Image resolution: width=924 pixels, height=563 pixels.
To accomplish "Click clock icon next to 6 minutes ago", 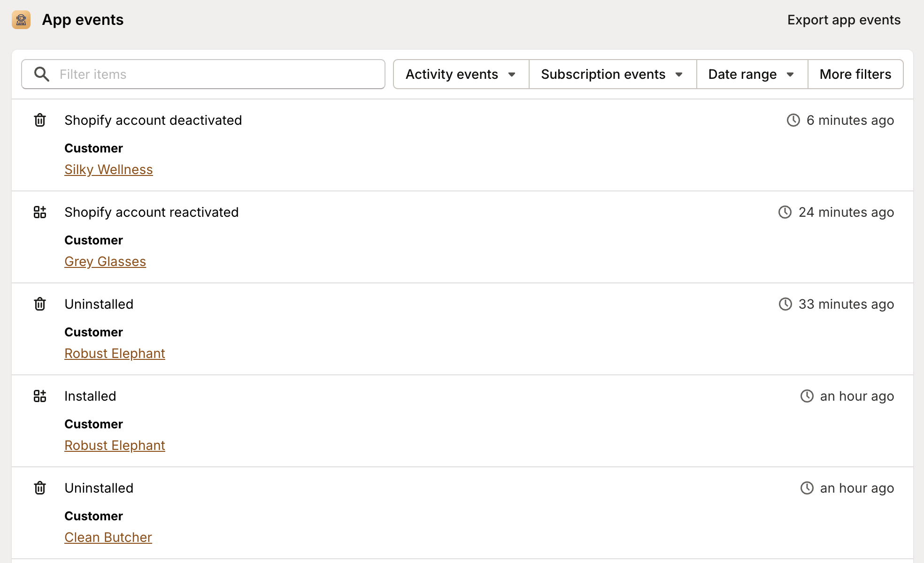I will click(793, 120).
